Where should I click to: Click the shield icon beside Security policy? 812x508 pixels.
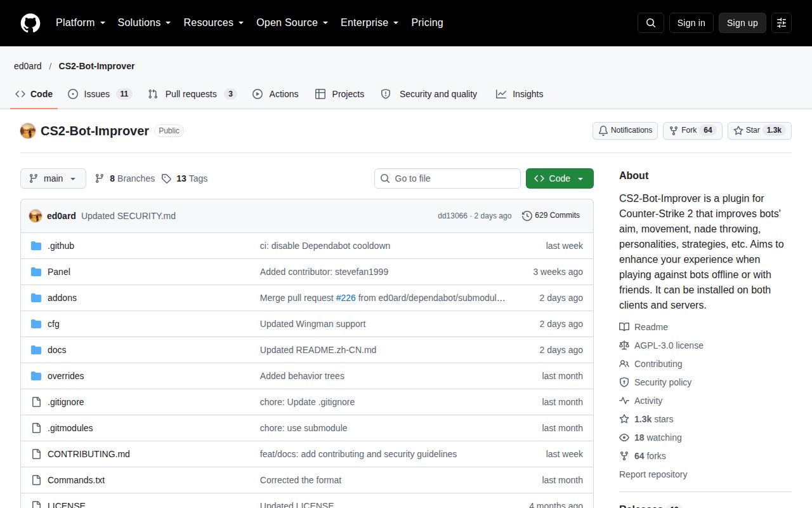624,382
